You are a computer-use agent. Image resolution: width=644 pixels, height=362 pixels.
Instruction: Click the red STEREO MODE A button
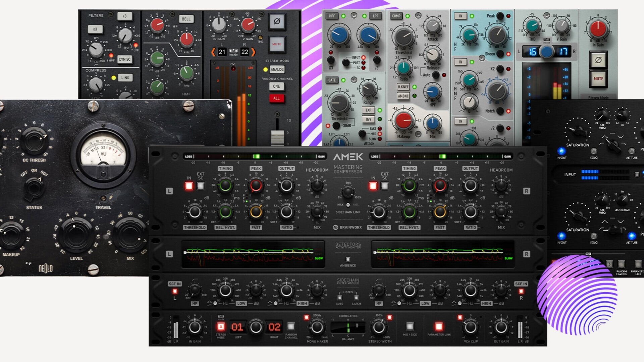221,326
